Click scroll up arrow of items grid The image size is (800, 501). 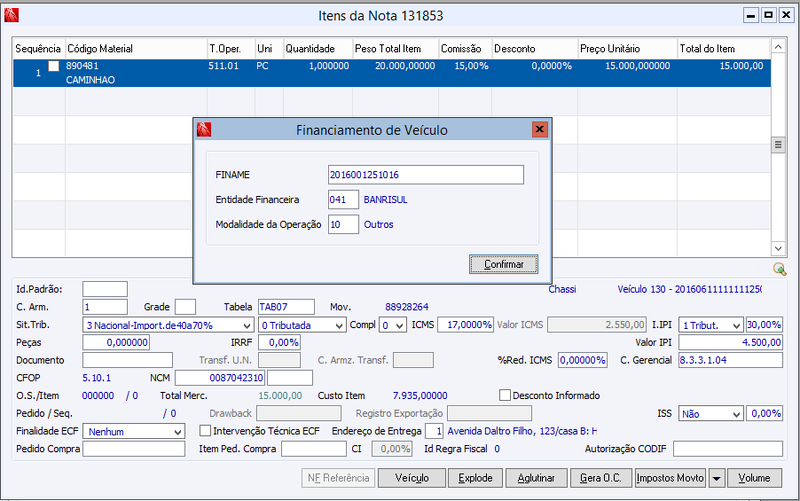pos(778,47)
